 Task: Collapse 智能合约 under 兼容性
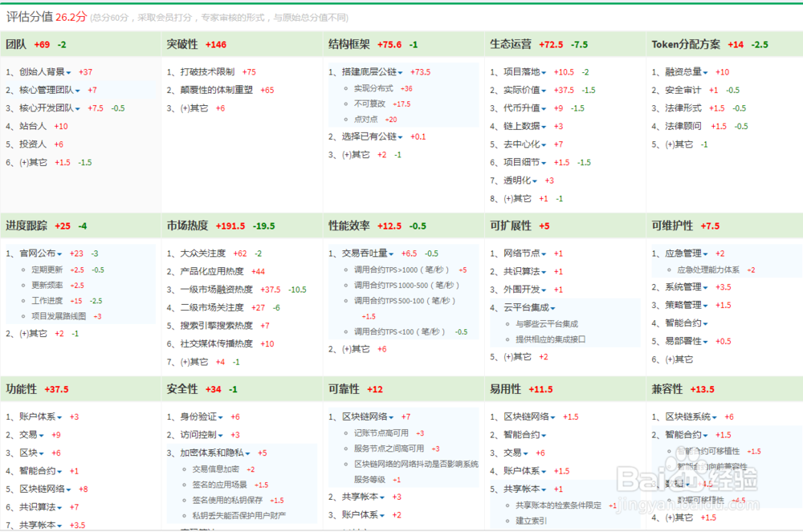click(x=705, y=436)
